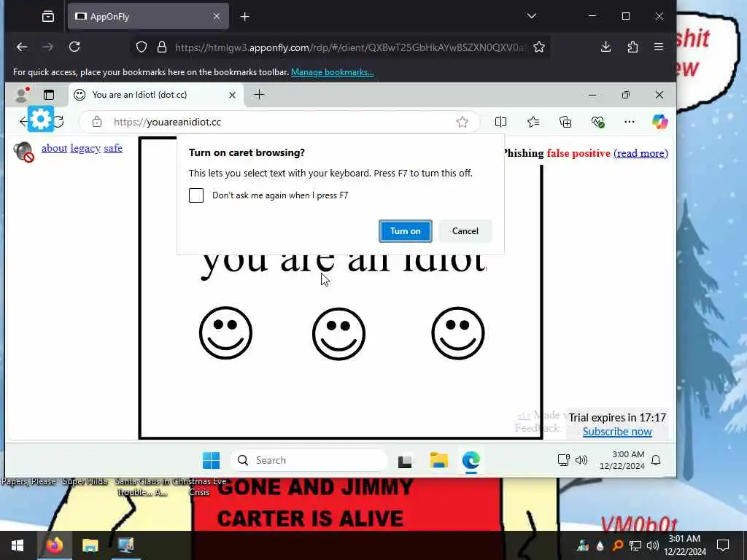Add page to Edge favorites star
Image resolution: width=747 pixels, height=560 pixels.
(462, 122)
